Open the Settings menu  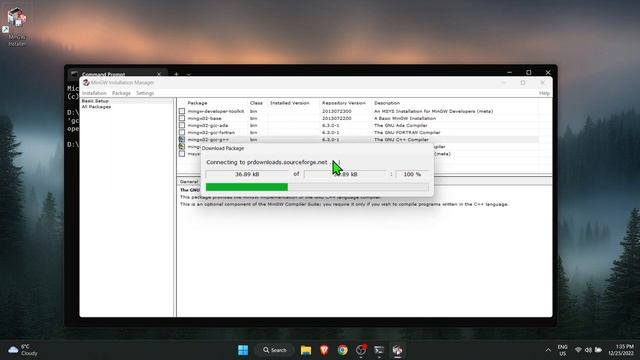145,93
